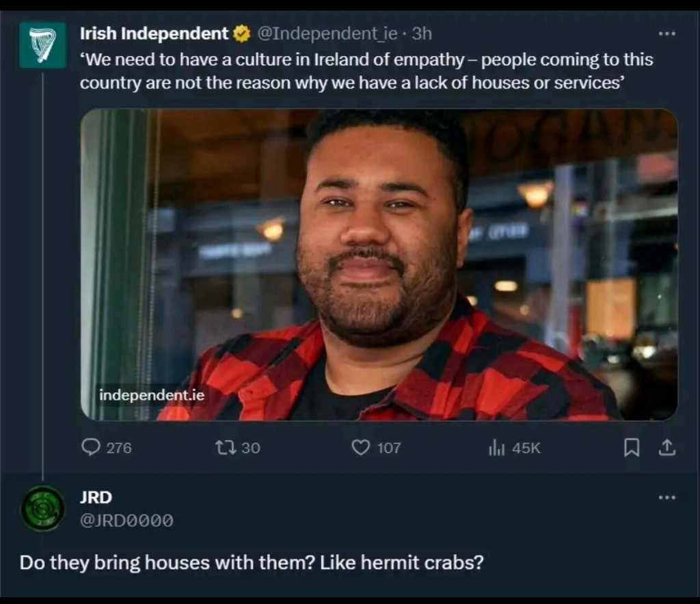Viewport: 700px width, 604px height.
Task: Click the JRD display name
Action: click(96, 497)
